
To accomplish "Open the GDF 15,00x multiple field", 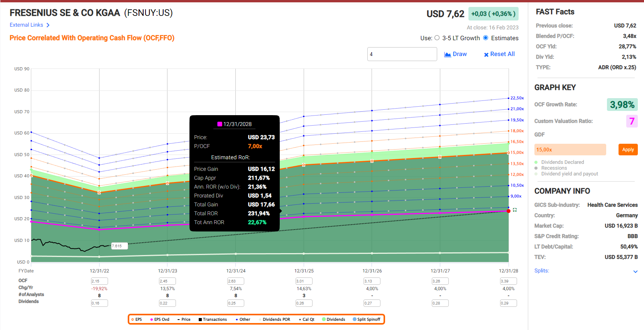I will click(570, 150).
